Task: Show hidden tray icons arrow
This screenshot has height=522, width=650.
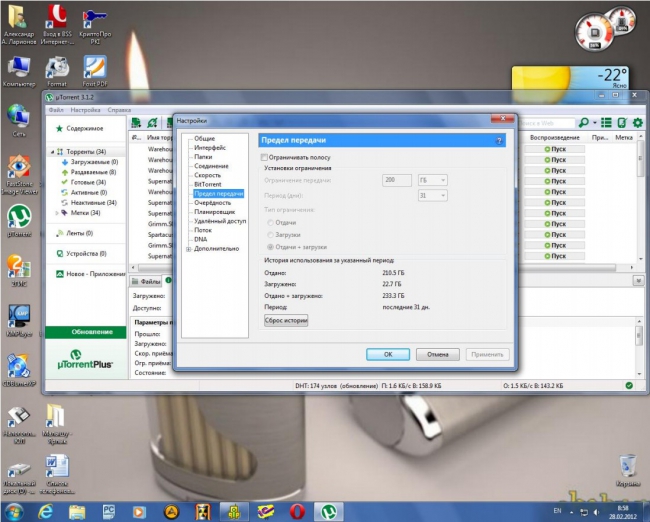Action: 572,512
